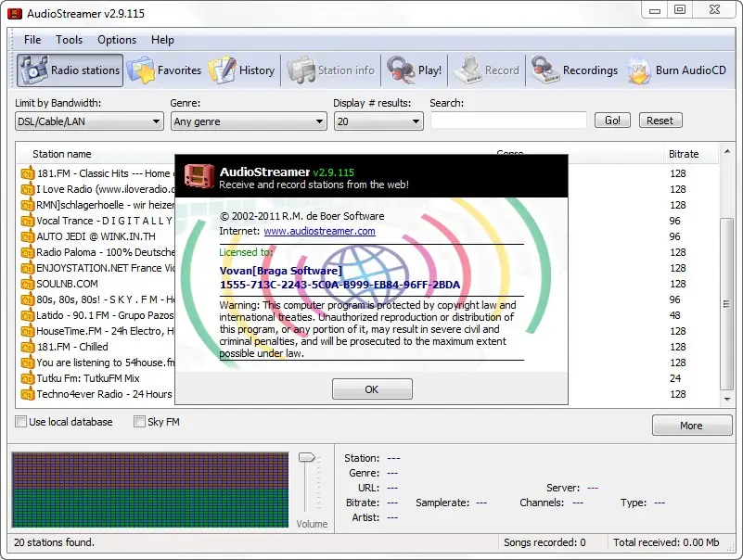Click OK in the About dialog
The width and height of the screenshot is (743, 560).
click(372, 389)
